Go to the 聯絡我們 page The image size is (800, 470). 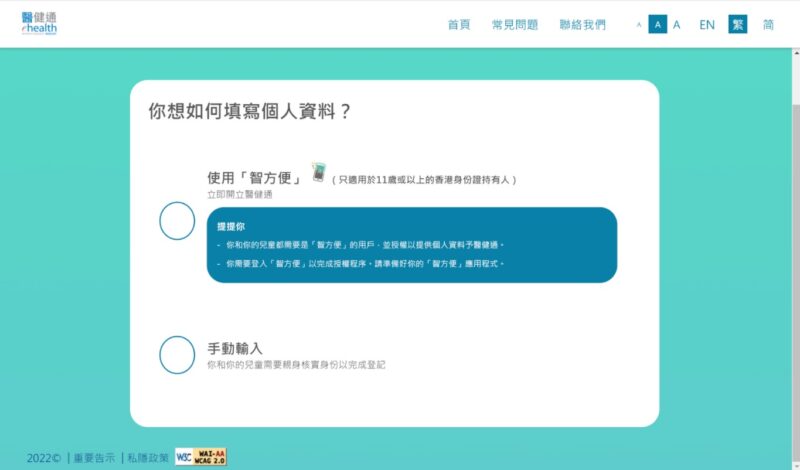[582, 25]
